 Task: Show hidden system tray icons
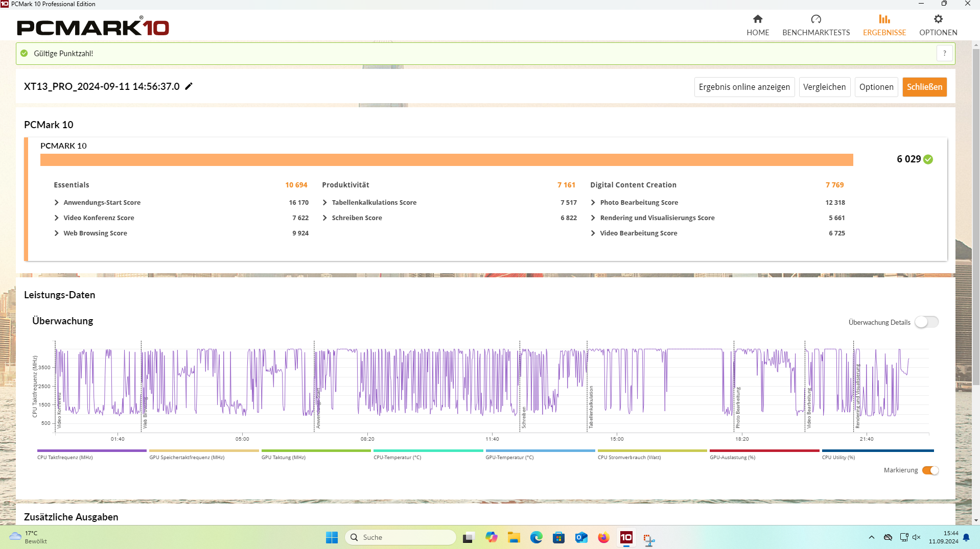click(x=871, y=537)
